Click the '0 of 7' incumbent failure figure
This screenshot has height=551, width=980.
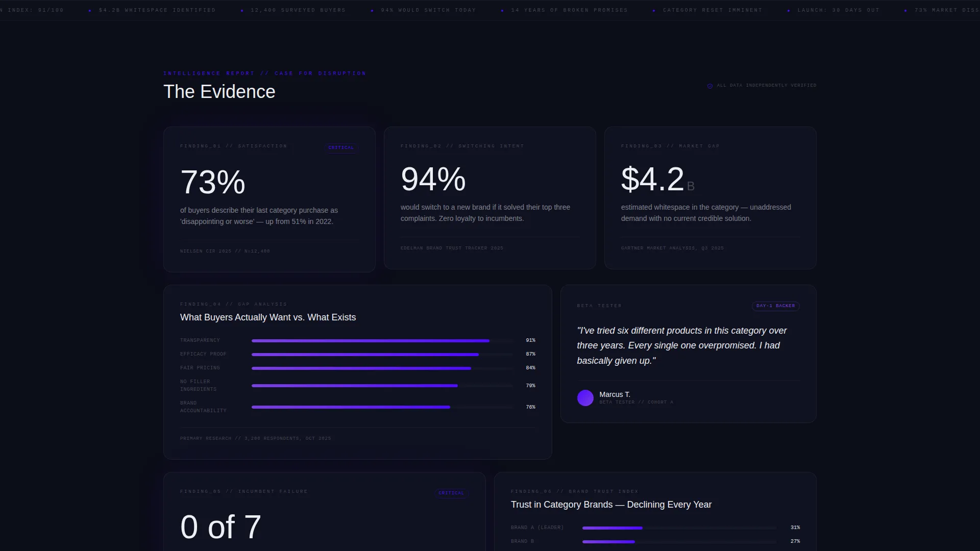[x=220, y=527]
